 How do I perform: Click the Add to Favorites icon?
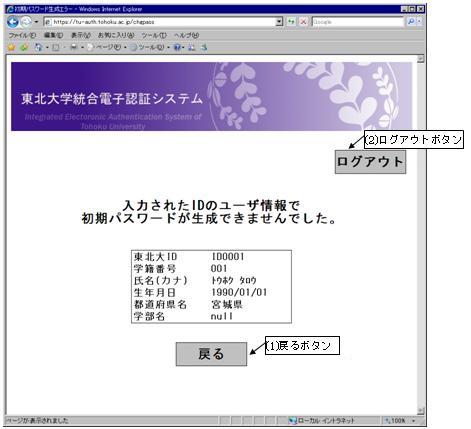click(x=24, y=48)
